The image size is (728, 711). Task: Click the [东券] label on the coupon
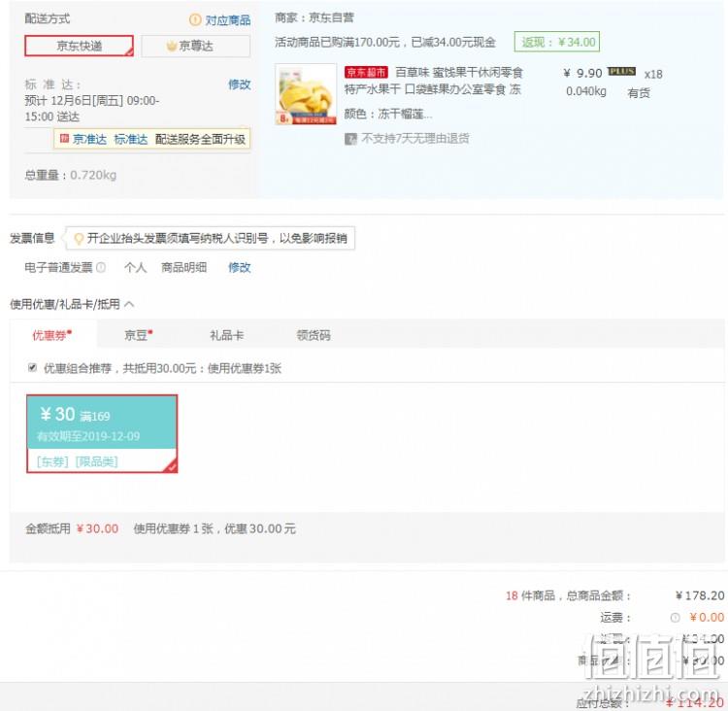[x=52, y=461]
